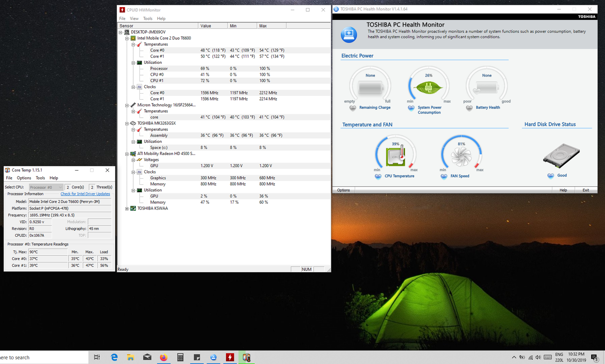Click the Windows search box on taskbar
This screenshot has width=605, height=364.
pyautogui.click(x=43, y=357)
